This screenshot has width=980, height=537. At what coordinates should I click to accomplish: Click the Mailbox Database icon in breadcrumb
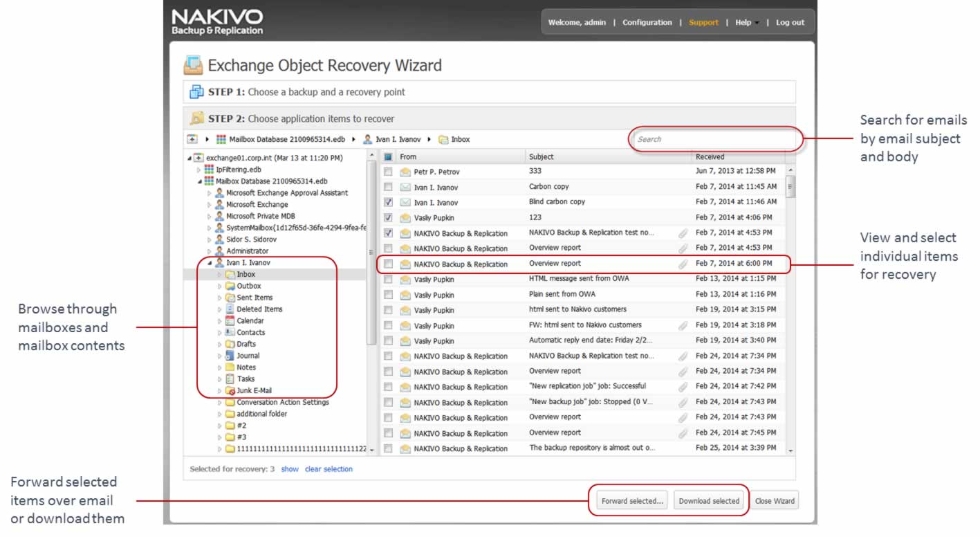coord(221,139)
